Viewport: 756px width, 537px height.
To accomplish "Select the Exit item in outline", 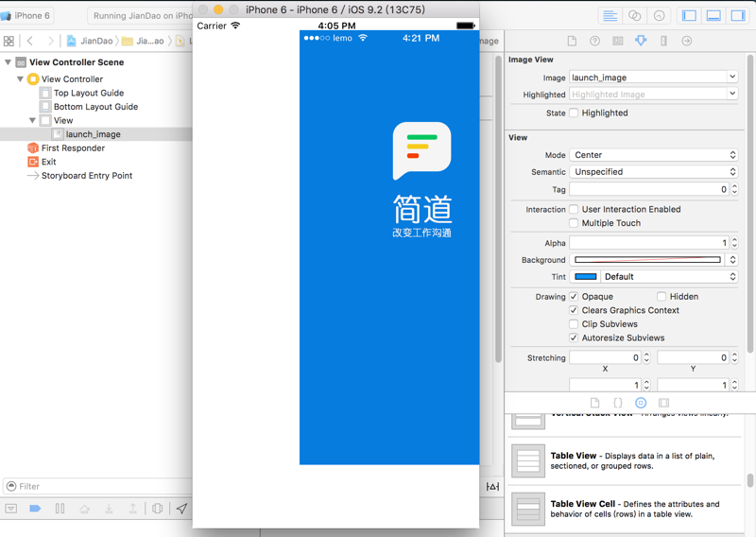I will pos(42,162).
